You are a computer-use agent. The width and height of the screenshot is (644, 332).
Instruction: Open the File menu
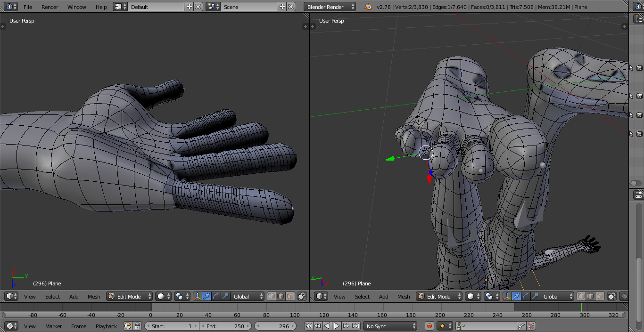28,7
